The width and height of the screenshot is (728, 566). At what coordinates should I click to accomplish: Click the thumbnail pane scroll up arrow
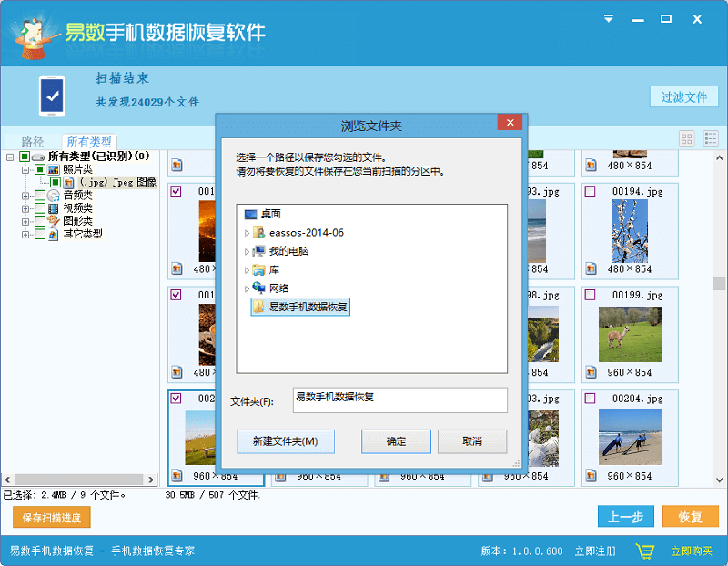click(x=719, y=157)
